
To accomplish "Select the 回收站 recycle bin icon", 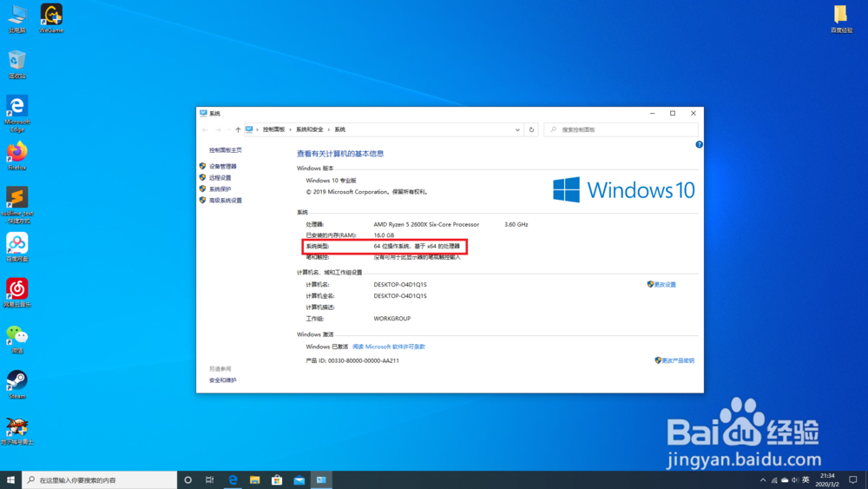I will click(x=17, y=64).
